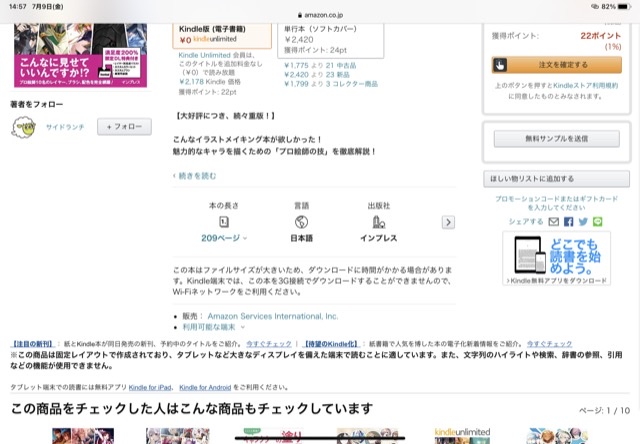
Task: Open the Kindle for iPad link
Action: click(150, 387)
